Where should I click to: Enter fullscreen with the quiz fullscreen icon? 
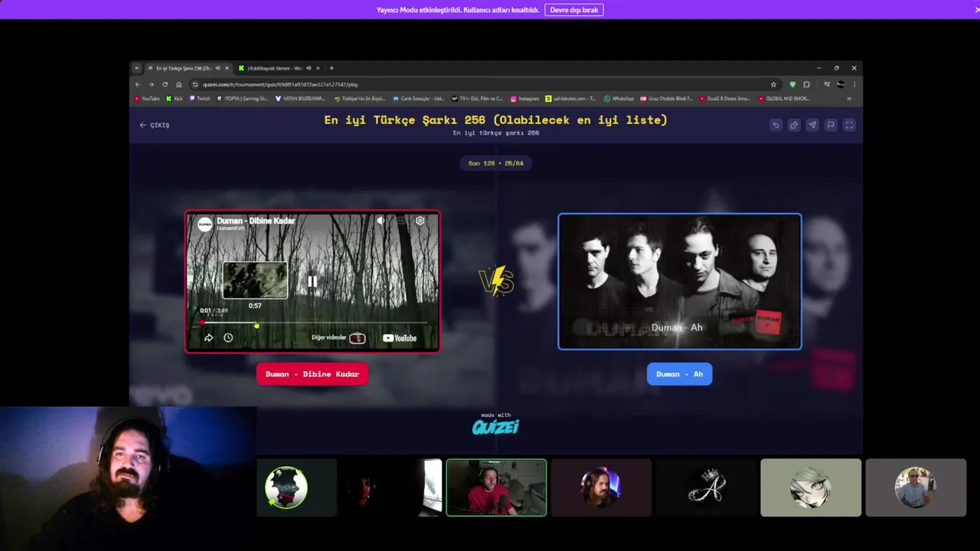click(849, 125)
